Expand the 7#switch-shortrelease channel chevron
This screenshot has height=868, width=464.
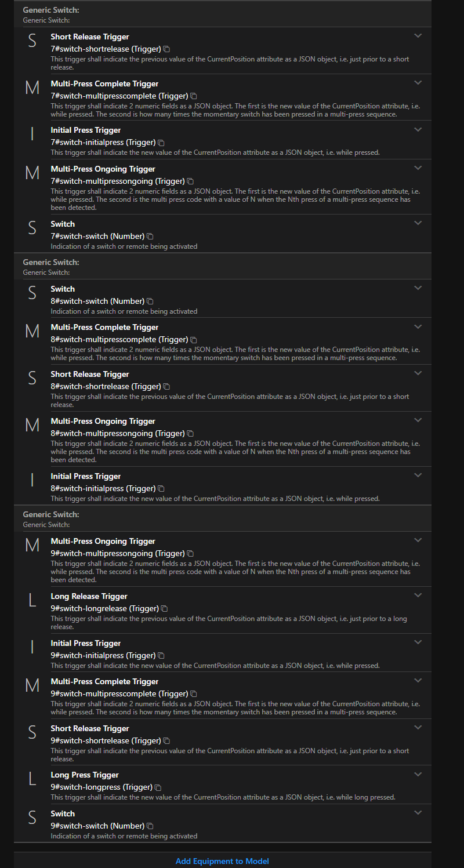pos(418,36)
